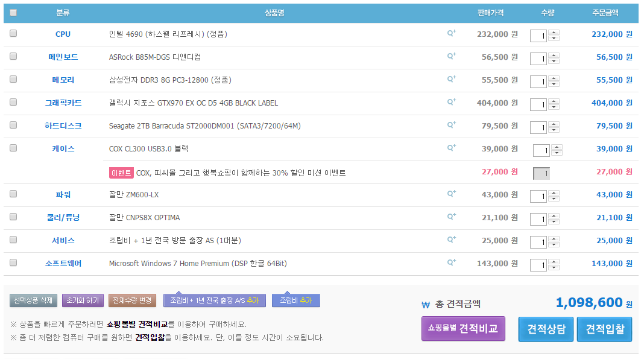Image resolution: width=644 pixels, height=359 pixels.
Task: Open 쇼핑몰별 견적비교 button
Action: [x=463, y=328]
